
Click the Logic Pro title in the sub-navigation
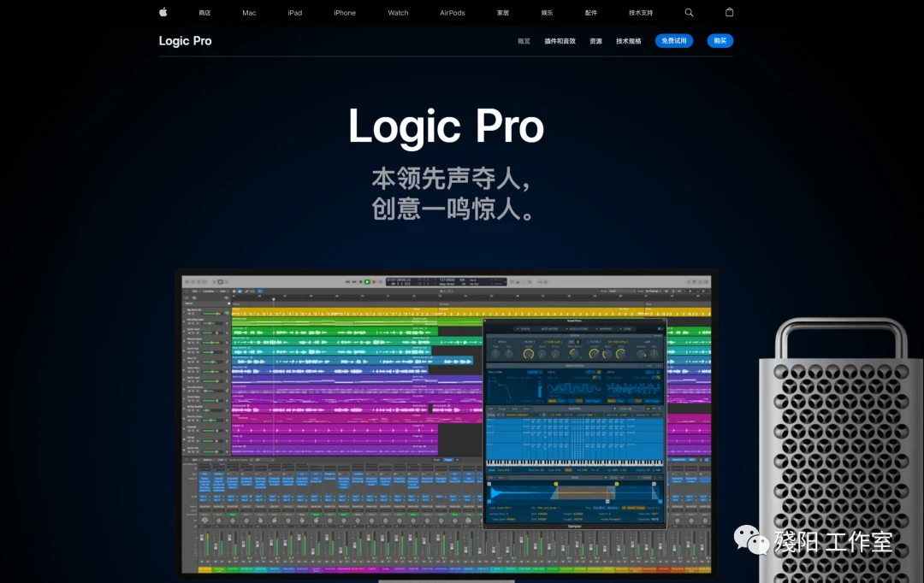(x=185, y=41)
